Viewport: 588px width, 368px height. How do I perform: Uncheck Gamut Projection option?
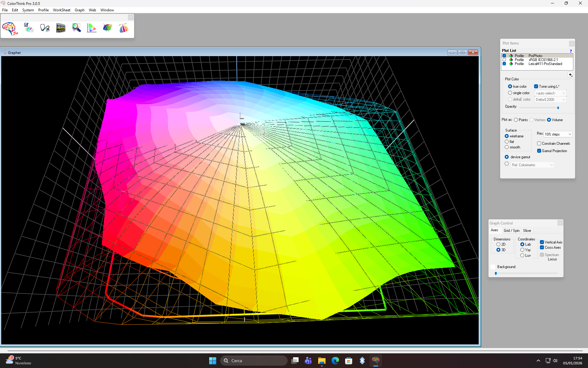539,151
